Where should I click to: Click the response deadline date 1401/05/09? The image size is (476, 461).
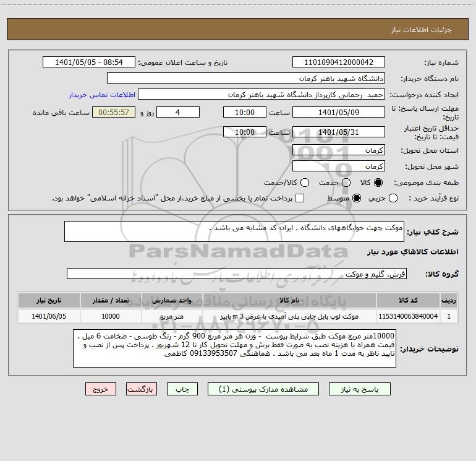pos(339,112)
